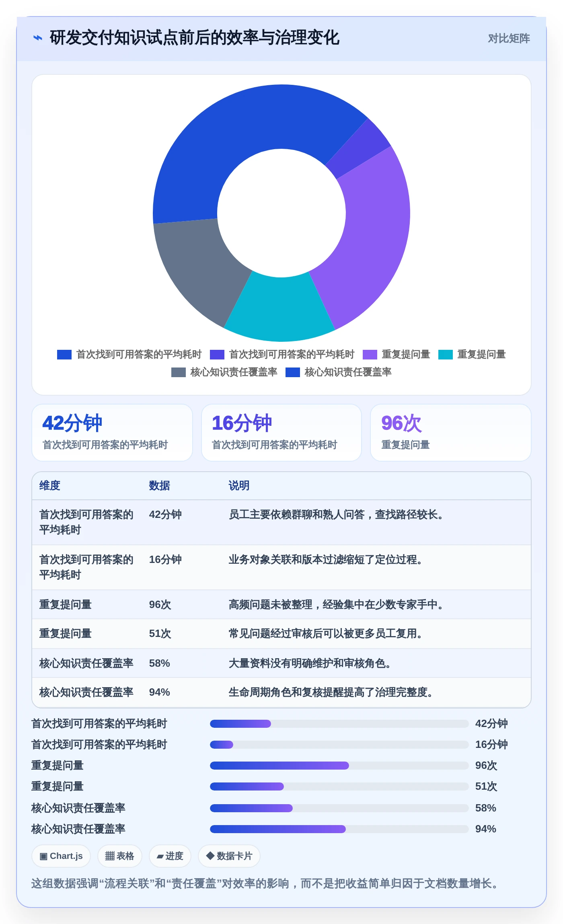Click the 数据卡片 tag chip

coord(229,856)
